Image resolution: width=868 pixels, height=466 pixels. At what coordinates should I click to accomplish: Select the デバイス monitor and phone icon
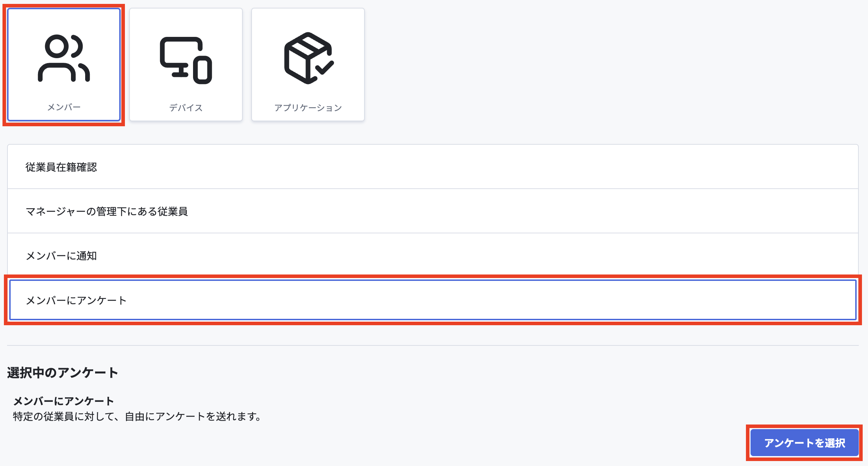click(x=186, y=60)
